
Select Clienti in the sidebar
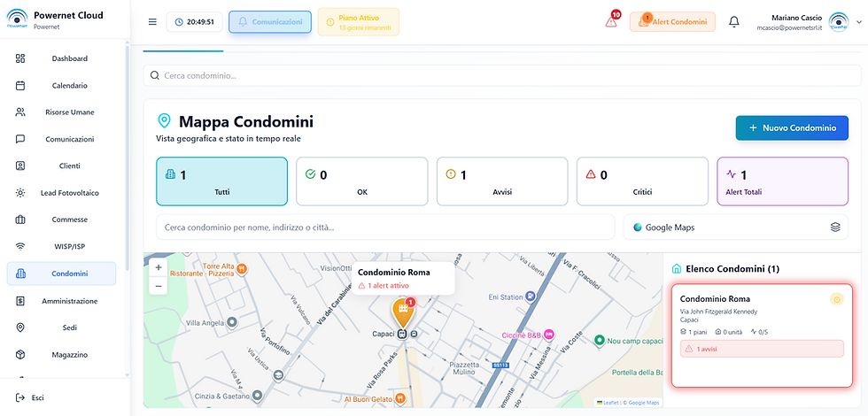(61, 166)
